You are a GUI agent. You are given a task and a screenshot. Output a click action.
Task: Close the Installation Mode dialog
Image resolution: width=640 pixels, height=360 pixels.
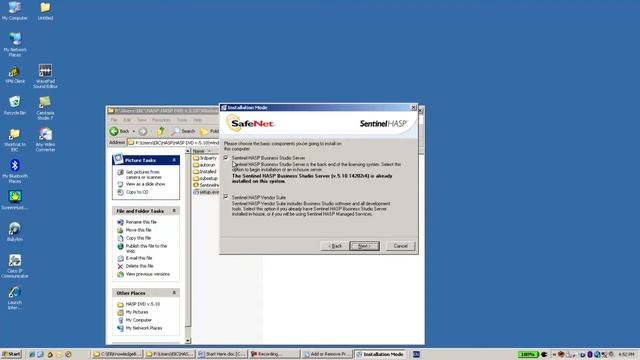tap(413, 107)
